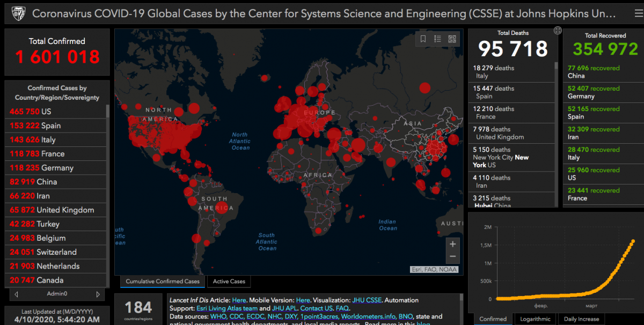Select the 118 783 France row

[x=56, y=153]
